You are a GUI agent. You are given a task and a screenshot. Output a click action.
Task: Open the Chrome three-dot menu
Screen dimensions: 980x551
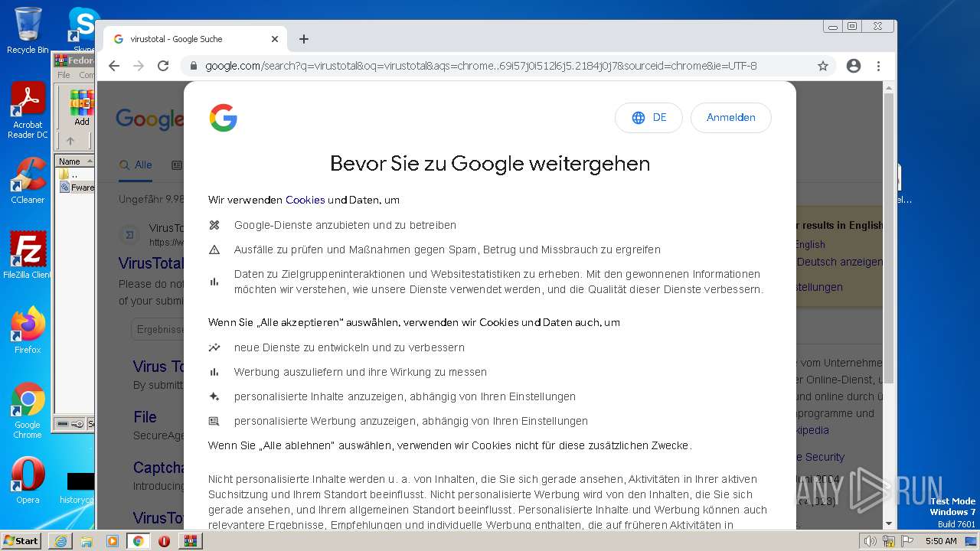[878, 66]
